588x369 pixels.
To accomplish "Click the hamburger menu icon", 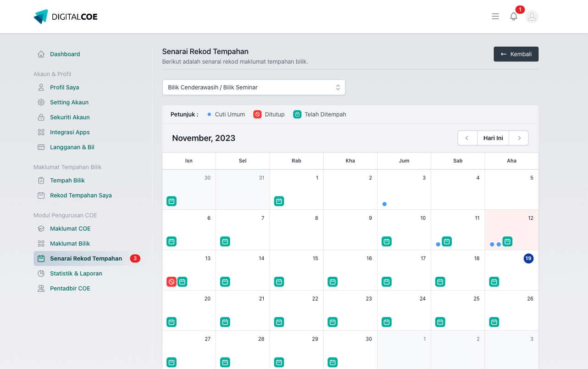I will (495, 17).
